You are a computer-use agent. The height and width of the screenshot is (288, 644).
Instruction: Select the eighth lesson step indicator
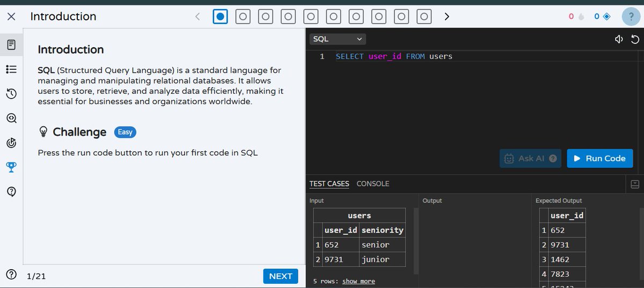point(378,17)
